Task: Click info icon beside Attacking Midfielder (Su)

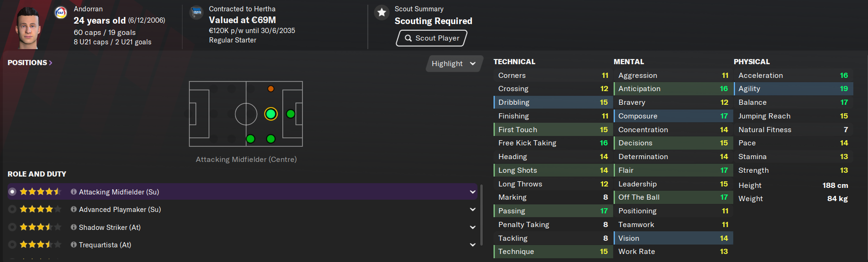Action: tap(74, 192)
